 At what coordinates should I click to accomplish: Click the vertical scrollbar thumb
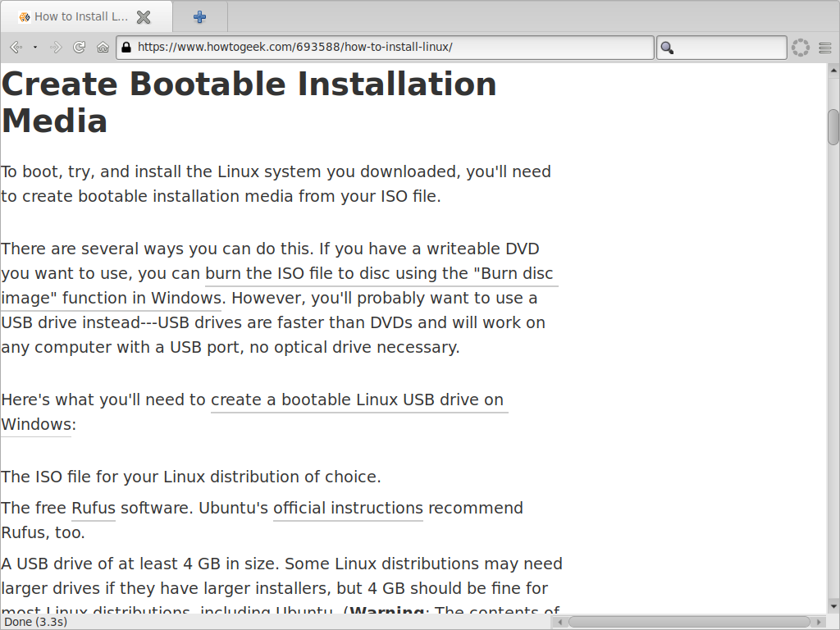[x=833, y=126]
